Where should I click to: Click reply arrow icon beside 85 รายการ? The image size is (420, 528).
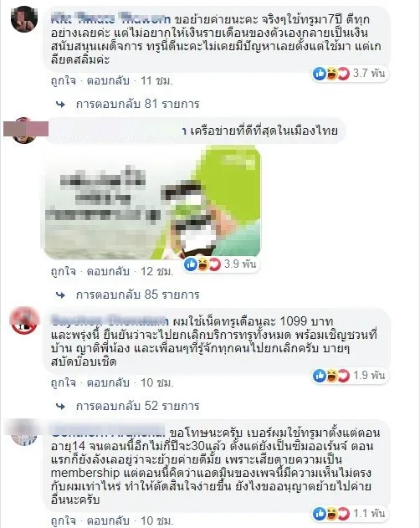(x=60, y=295)
